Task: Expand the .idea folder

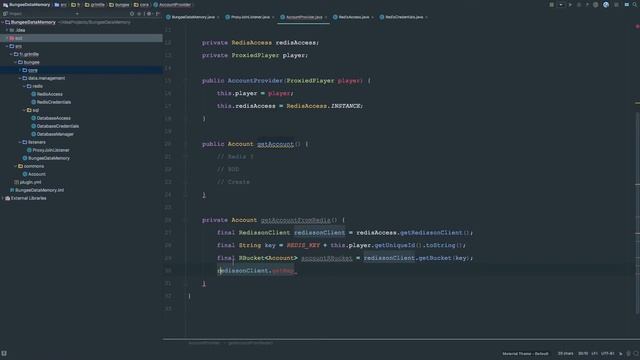Action: (x=7, y=30)
